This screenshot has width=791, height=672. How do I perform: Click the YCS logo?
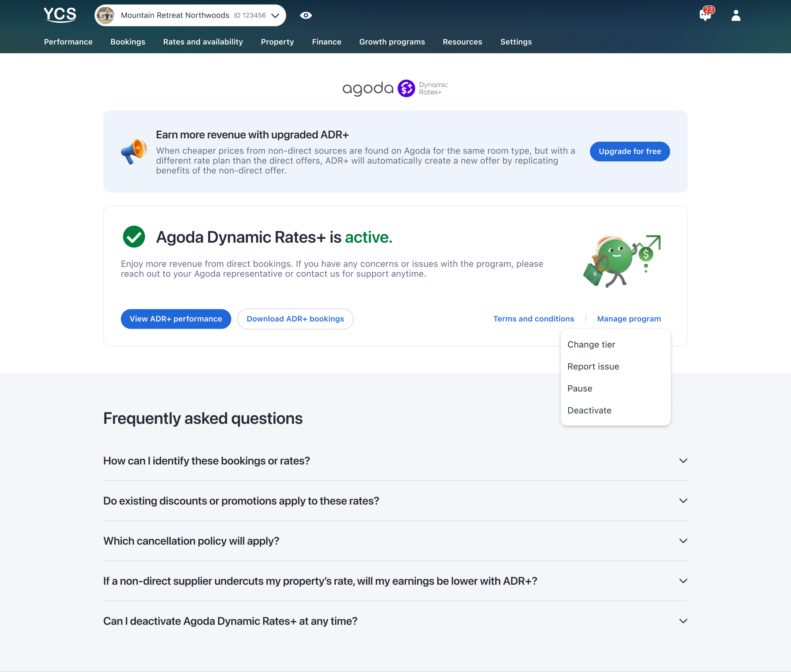coord(60,15)
